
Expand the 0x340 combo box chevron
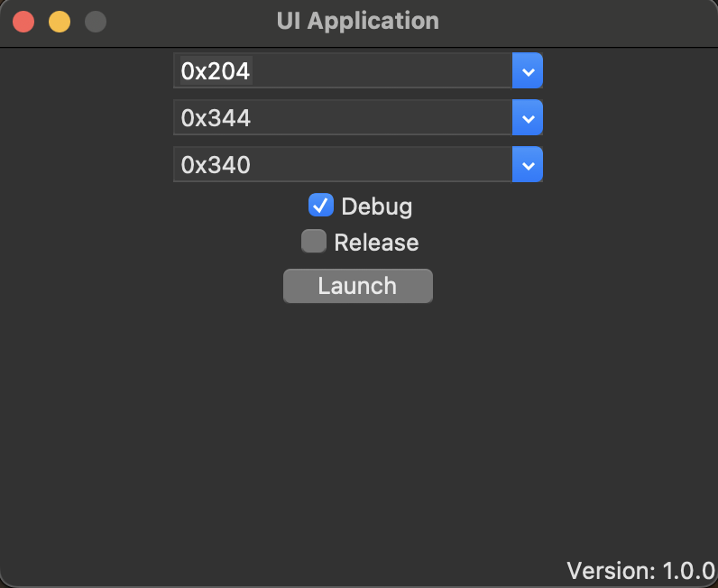click(x=528, y=164)
